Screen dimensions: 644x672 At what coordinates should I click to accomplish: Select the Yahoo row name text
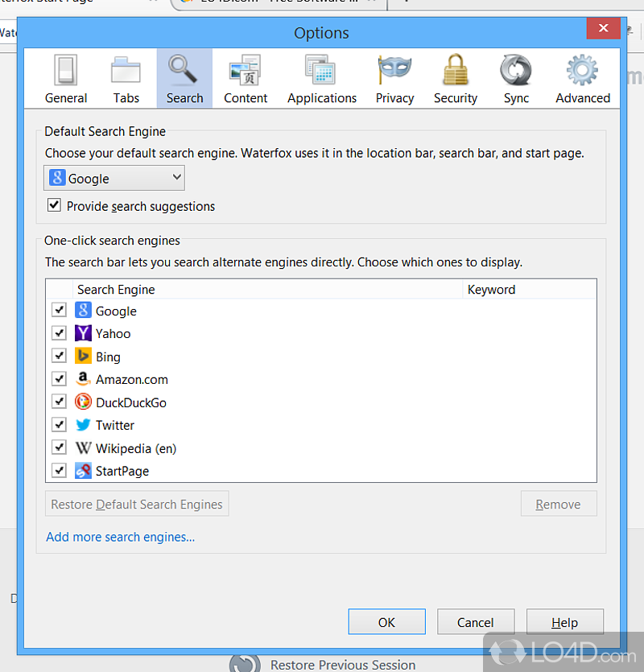[x=114, y=334]
